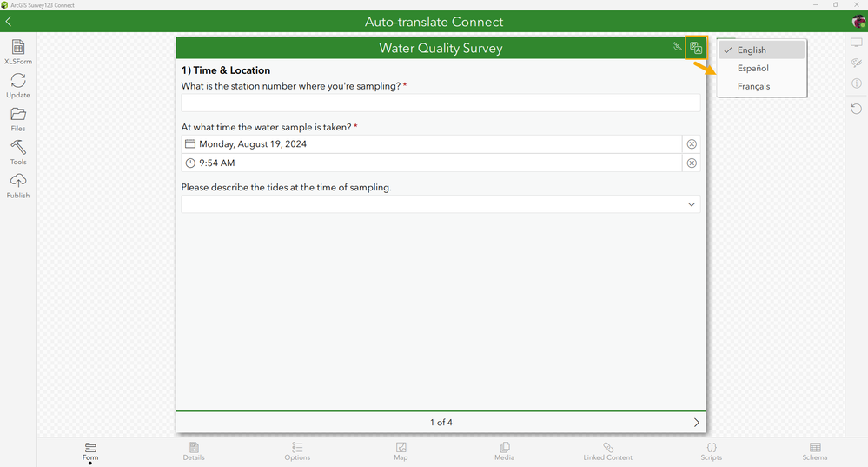
Task: Switch to the Schema tab
Action: (815, 451)
